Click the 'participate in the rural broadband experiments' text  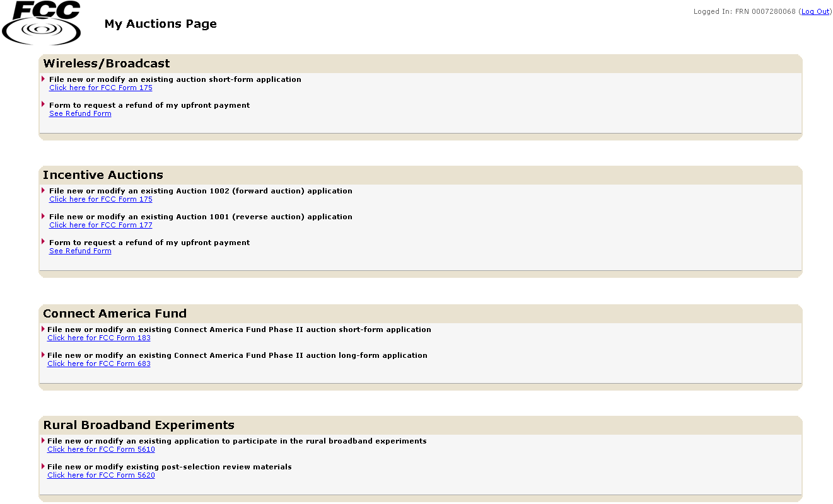pos(237,442)
